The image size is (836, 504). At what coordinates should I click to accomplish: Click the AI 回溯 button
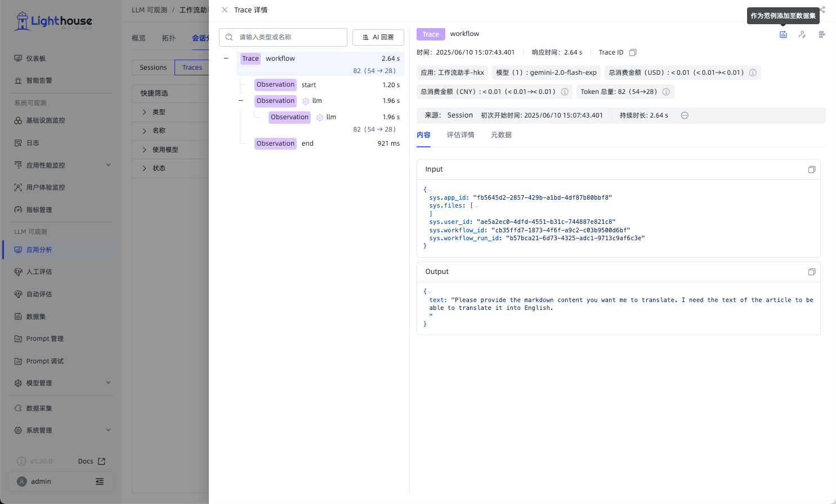click(378, 37)
